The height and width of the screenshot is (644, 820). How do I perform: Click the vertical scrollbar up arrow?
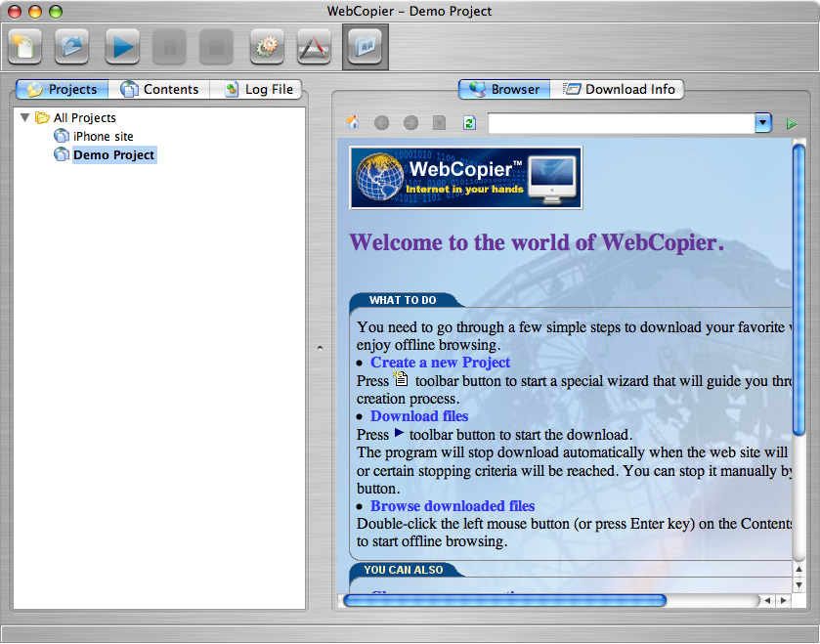click(798, 570)
